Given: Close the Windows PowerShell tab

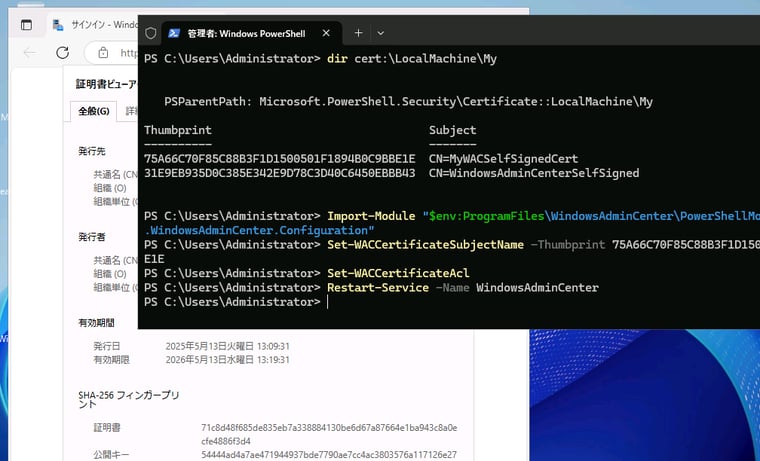Looking at the screenshot, I should (326, 33).
